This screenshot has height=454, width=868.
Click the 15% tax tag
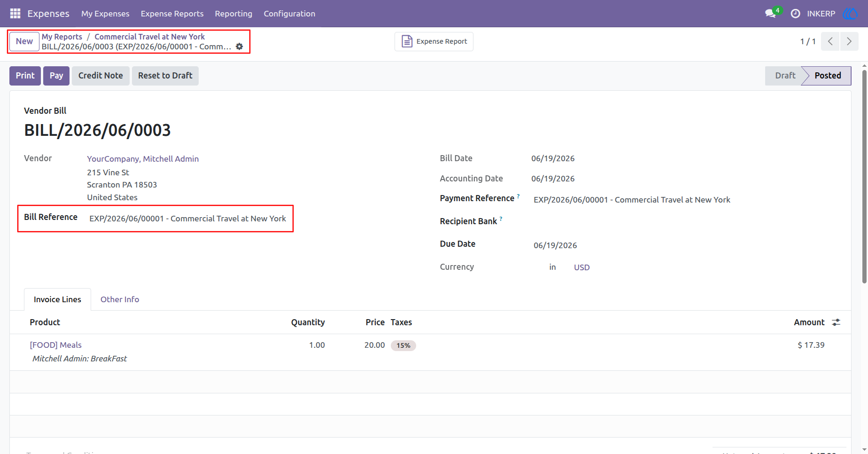pos(403,345)
